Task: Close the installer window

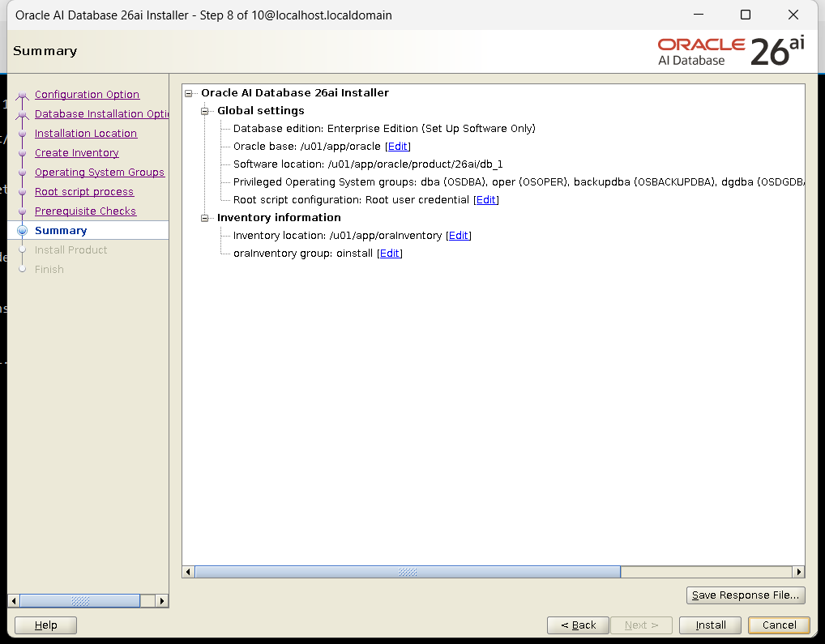Action: click(x=793, y=15)
